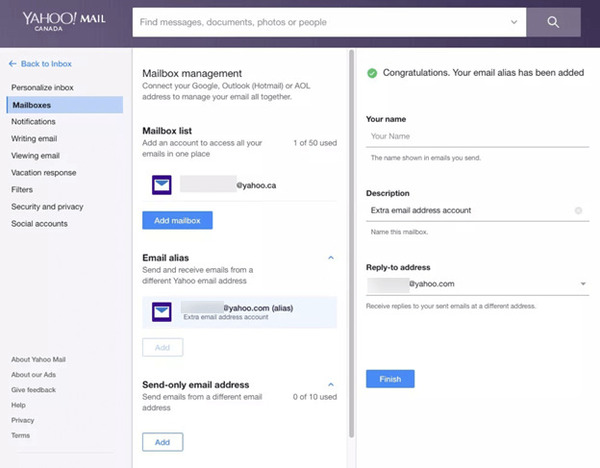Image resolution: width=600 pixels, height=468 pixels.
Task: Click the Back to Inbox arrow icon
Action: tap(13, 64)
